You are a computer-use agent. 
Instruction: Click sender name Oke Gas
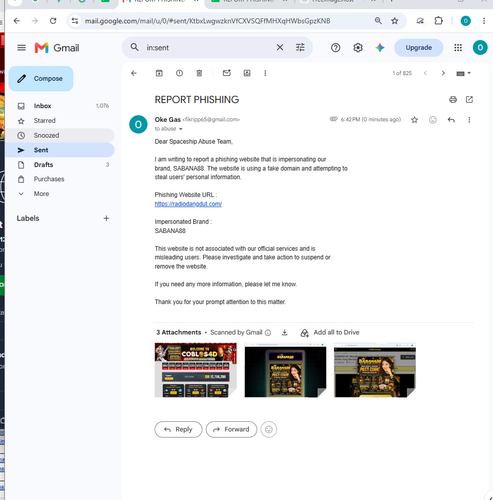pyautogui.click(x=168, y=119)
